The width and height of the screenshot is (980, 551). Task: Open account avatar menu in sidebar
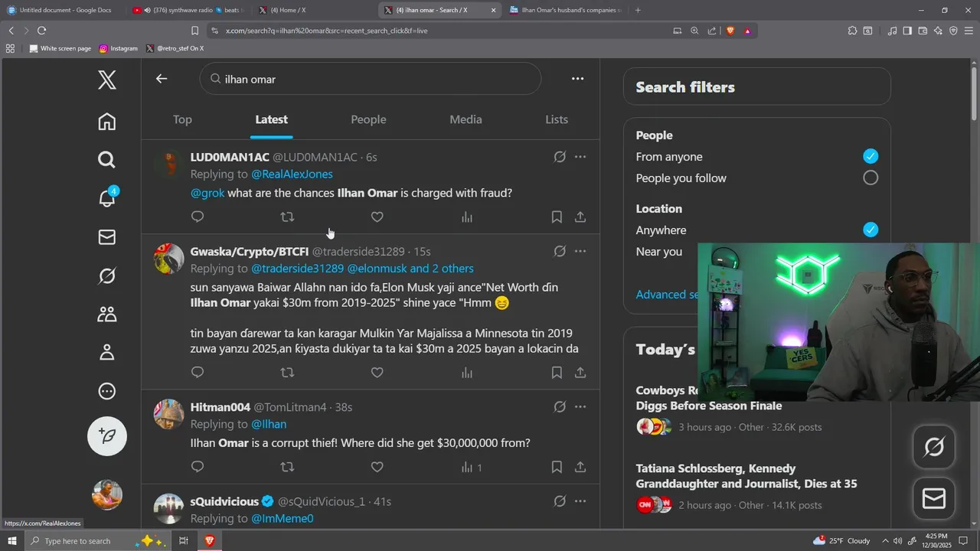tap(107, 494)
